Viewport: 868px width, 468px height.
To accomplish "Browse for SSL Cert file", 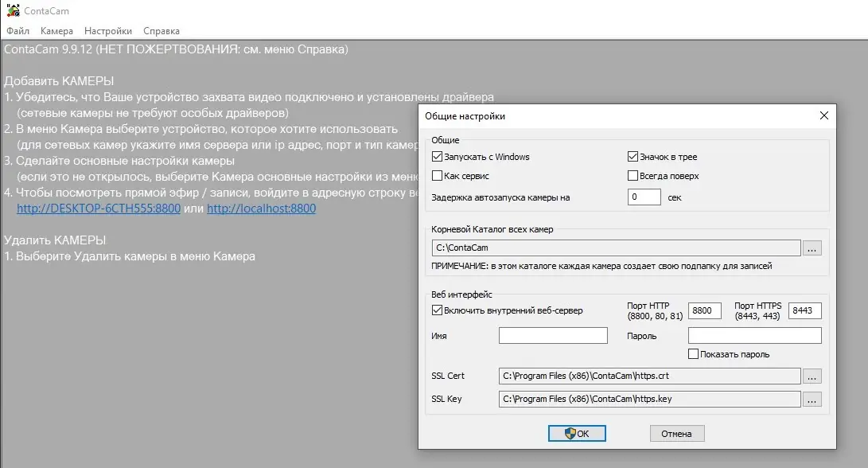I will (x=812, y=375).
